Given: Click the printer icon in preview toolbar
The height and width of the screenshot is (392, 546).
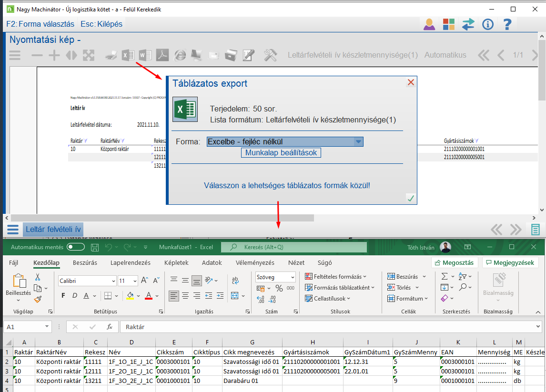Looking at the screenshot, I should pyautogui.click(x=111, y=55).
